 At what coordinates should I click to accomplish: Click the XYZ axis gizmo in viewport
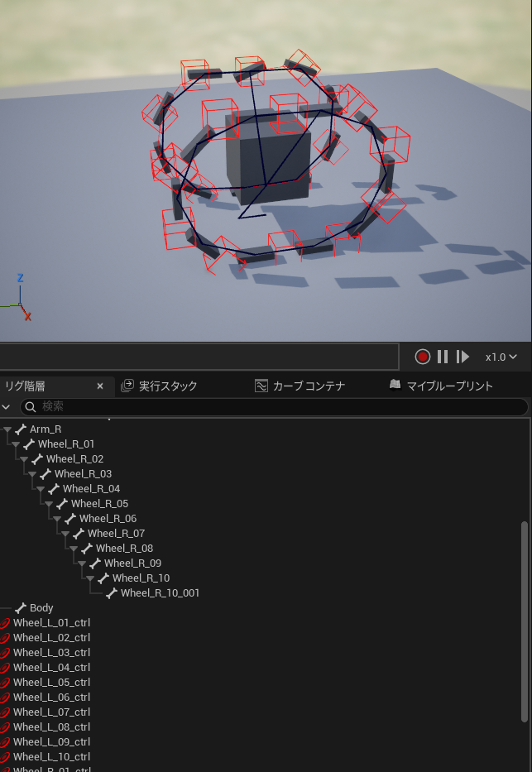point(17,298)
